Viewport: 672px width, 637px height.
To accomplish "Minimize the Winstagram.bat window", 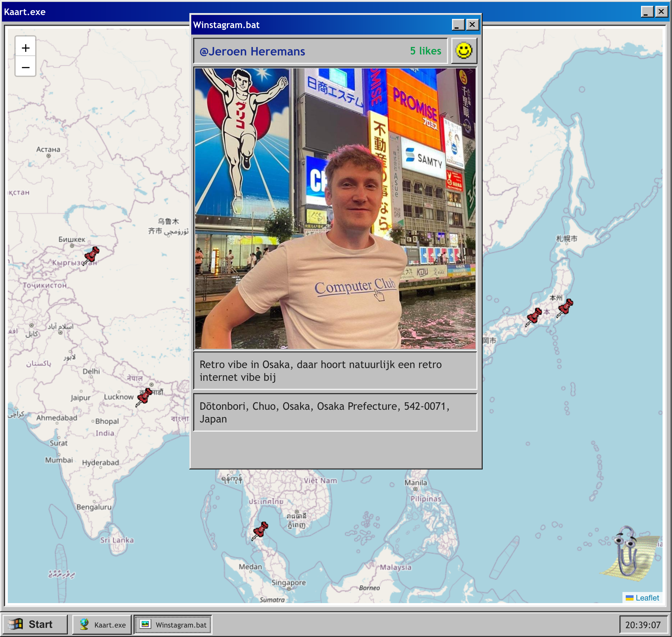I will coord(458,24).
